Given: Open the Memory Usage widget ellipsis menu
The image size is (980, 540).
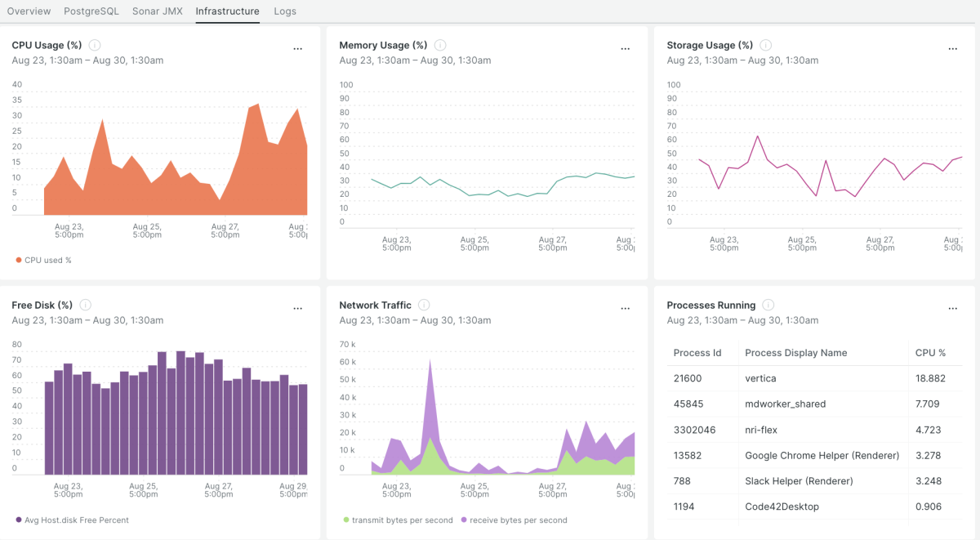Looking at the screenshot, I should point(626,49).
